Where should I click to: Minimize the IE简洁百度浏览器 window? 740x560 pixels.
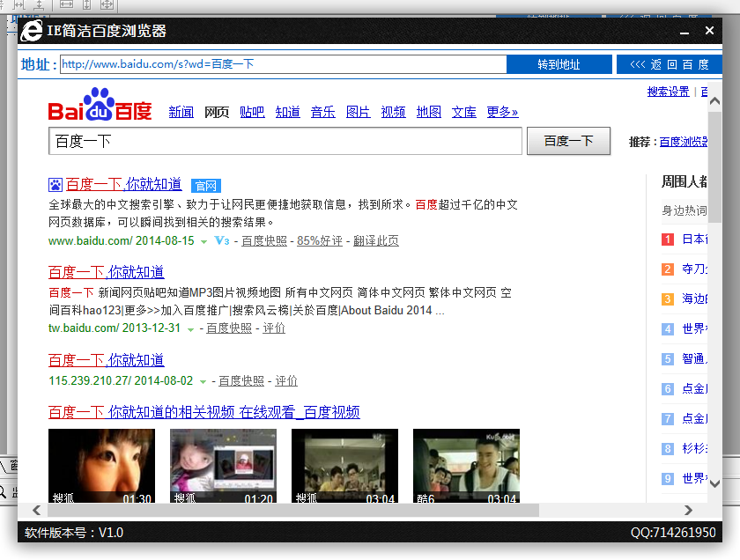[x=684, y=32]
